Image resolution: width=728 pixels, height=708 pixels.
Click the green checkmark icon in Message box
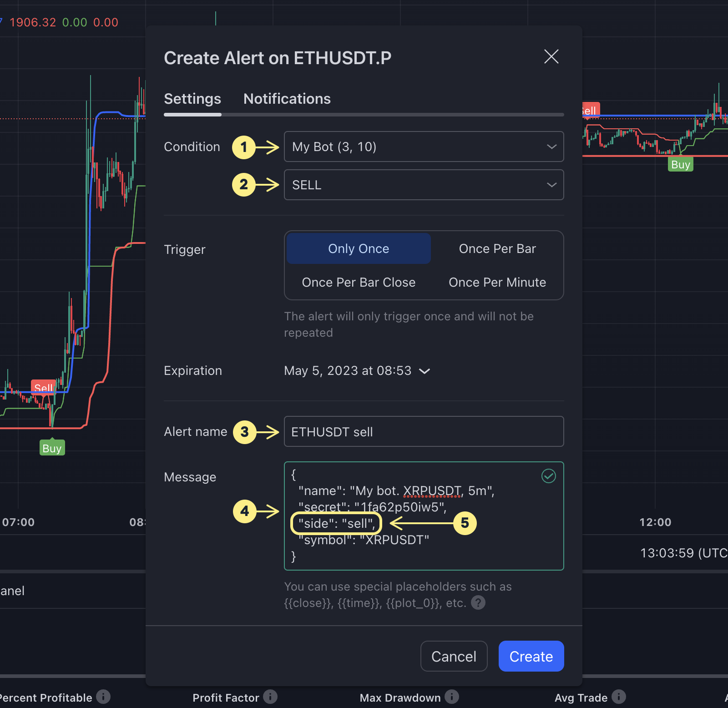tap(548, 476)
